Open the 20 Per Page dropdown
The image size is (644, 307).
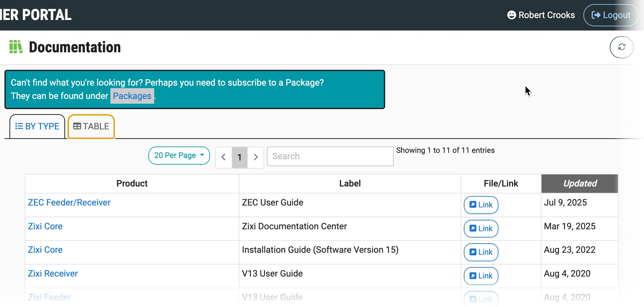[179, 155]
